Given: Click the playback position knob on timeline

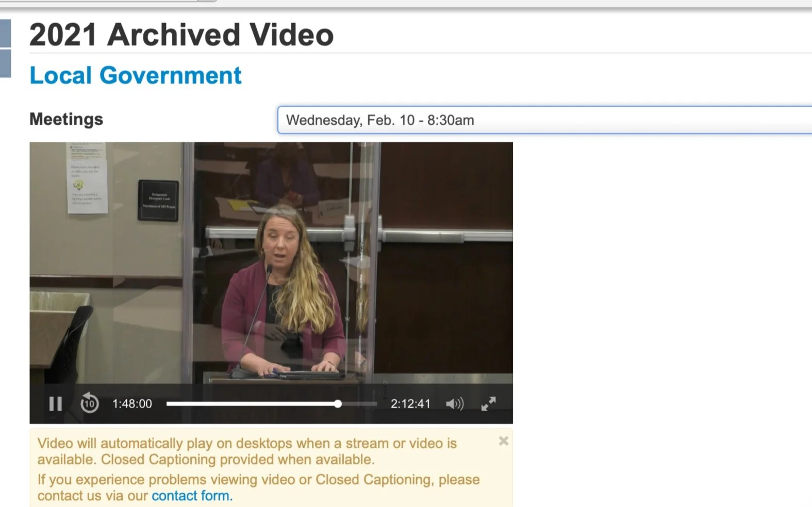Looking at the screenshot, I should [338, 404].
